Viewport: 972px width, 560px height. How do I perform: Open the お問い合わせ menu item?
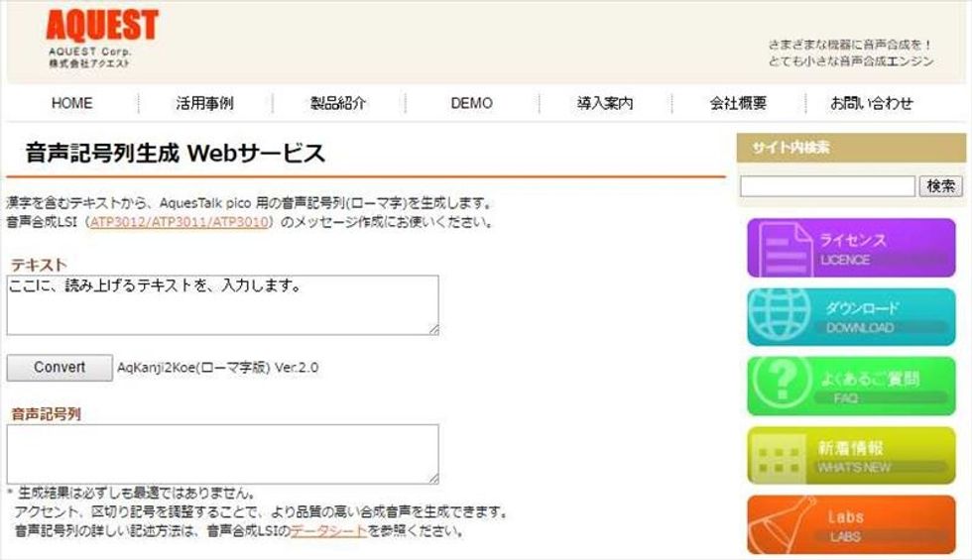(872, 103)
